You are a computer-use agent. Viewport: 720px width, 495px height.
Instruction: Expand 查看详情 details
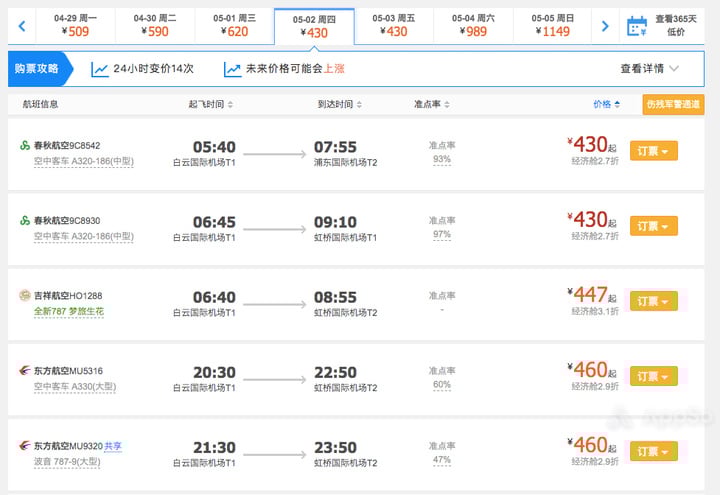(x=649, y=69)
